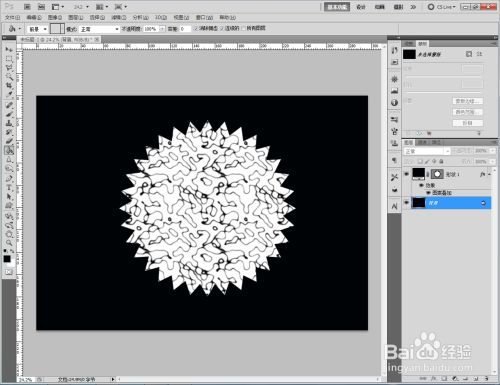Launch Bridge from the application bar
Screen dimensions: 500x385
pos(27,7)
